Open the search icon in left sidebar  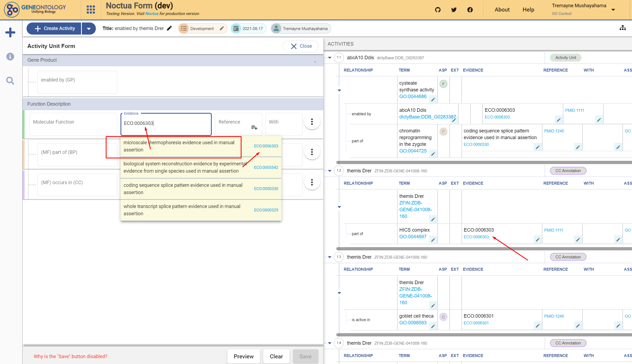pyautogui.click(x=10, y=81)
